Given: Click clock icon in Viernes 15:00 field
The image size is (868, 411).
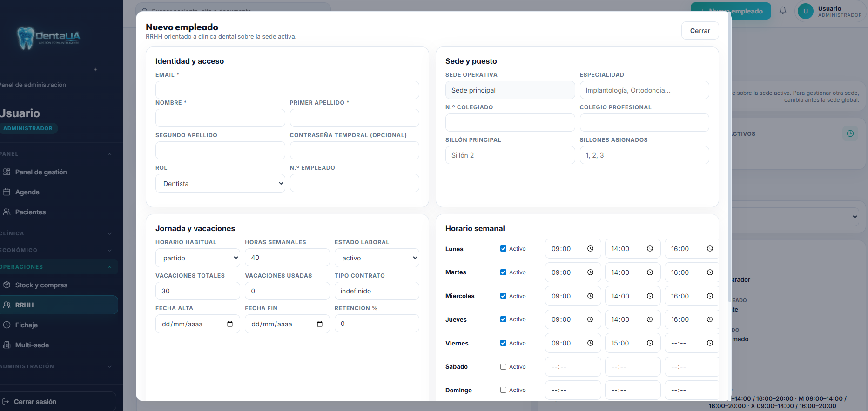Looking at the screenshot, I should point(650,343).
